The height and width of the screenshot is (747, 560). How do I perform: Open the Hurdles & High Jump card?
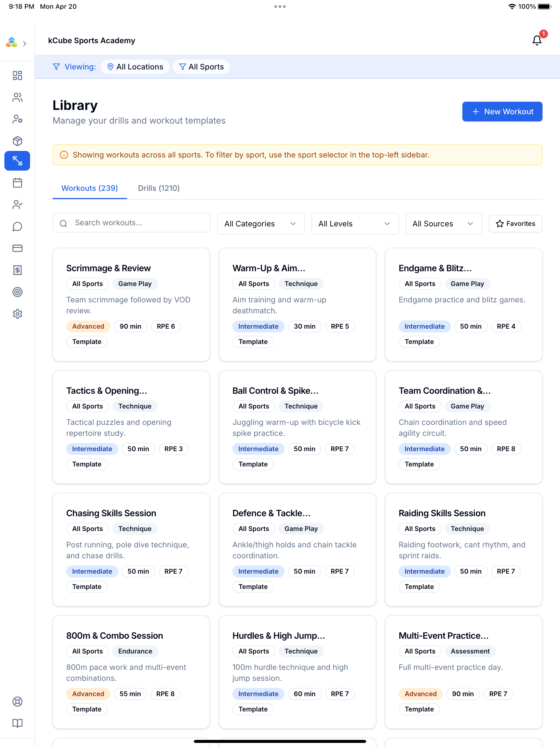[x=297, y=672]
